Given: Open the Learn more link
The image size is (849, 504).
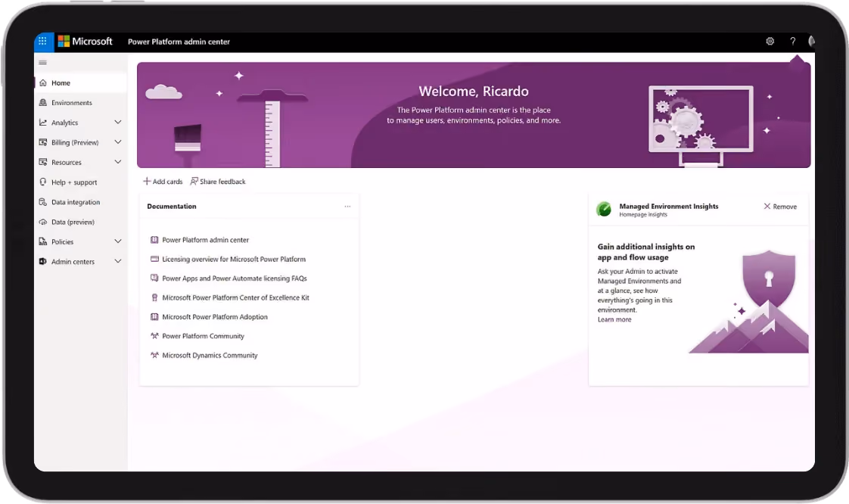Looking at the screenshot, I should coord(614,319).
